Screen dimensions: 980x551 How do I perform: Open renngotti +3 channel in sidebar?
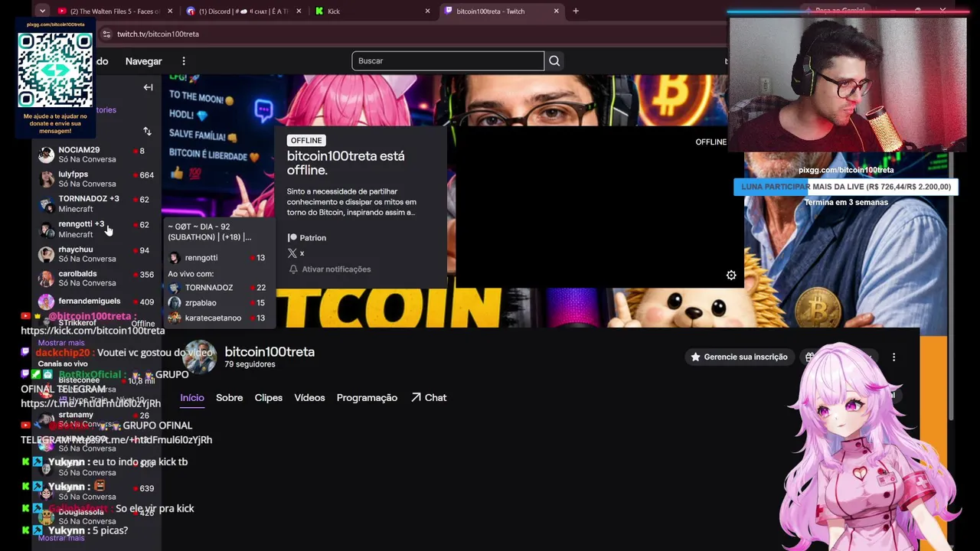96,229
